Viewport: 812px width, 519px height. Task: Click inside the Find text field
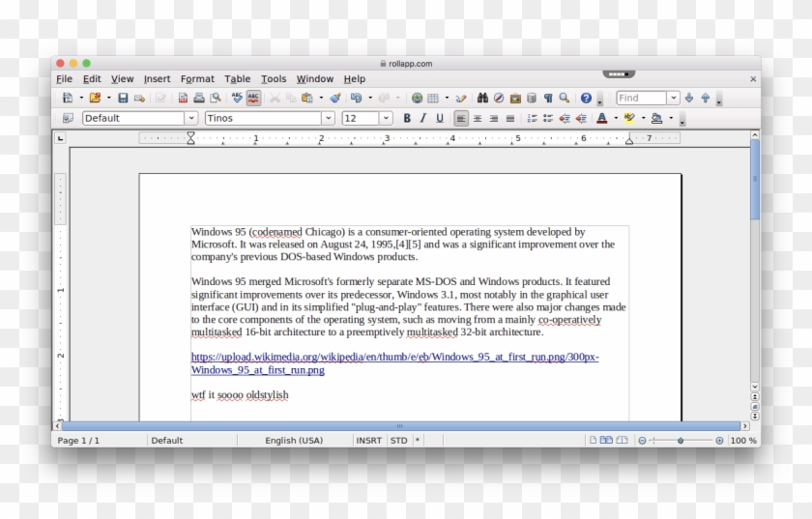(641, 98)
